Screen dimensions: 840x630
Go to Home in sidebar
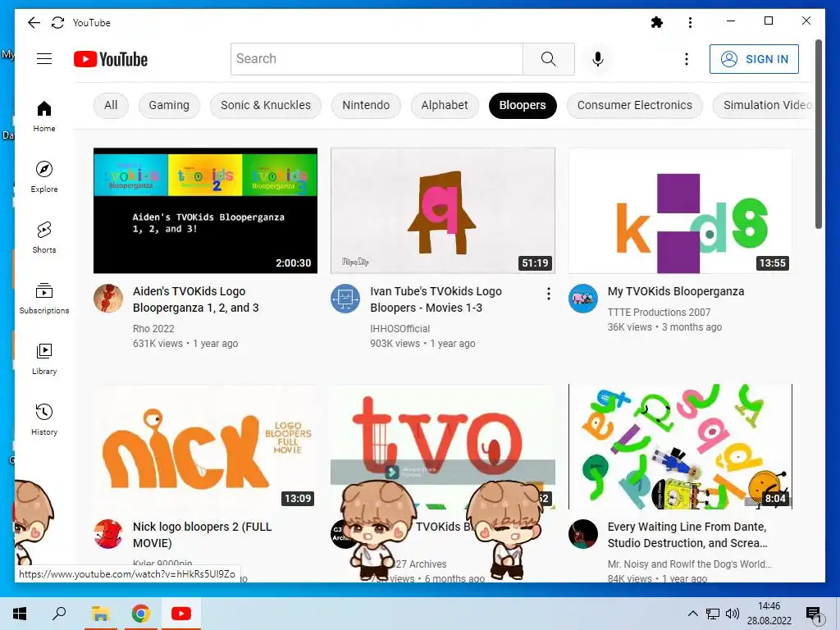point(44,116)
